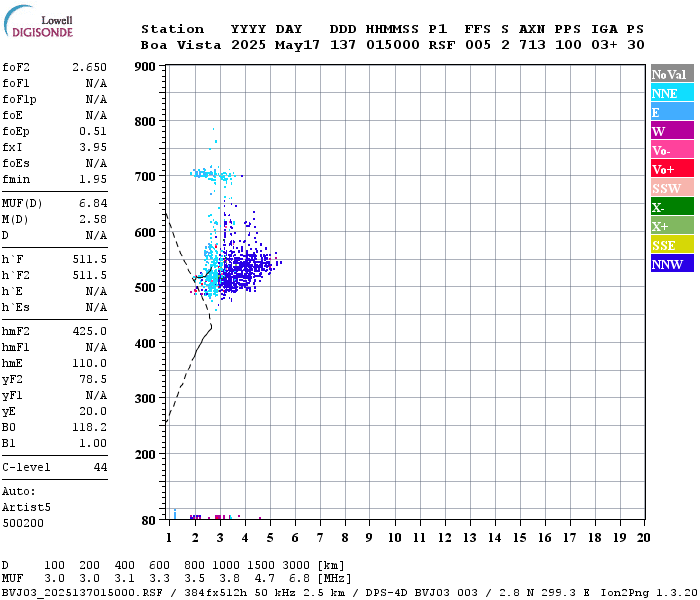Click the 015000 time value in header
Viewport: 700px width, 600px height.
(x=393, y=45)
